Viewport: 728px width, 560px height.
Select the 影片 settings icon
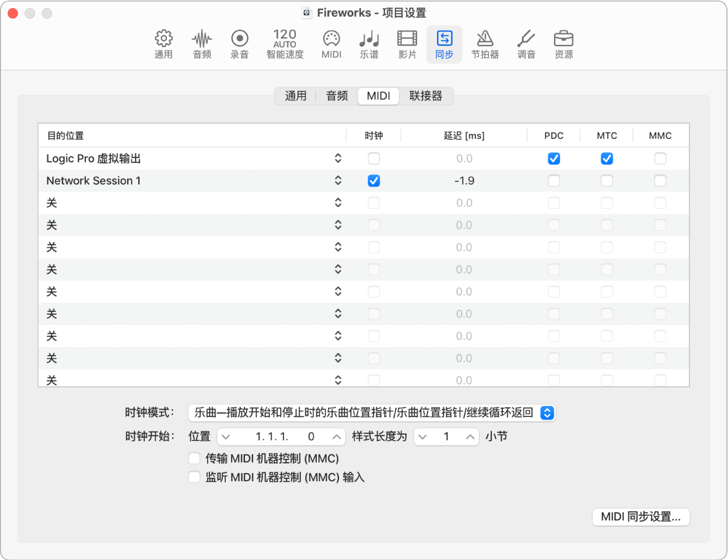(407, 44)
